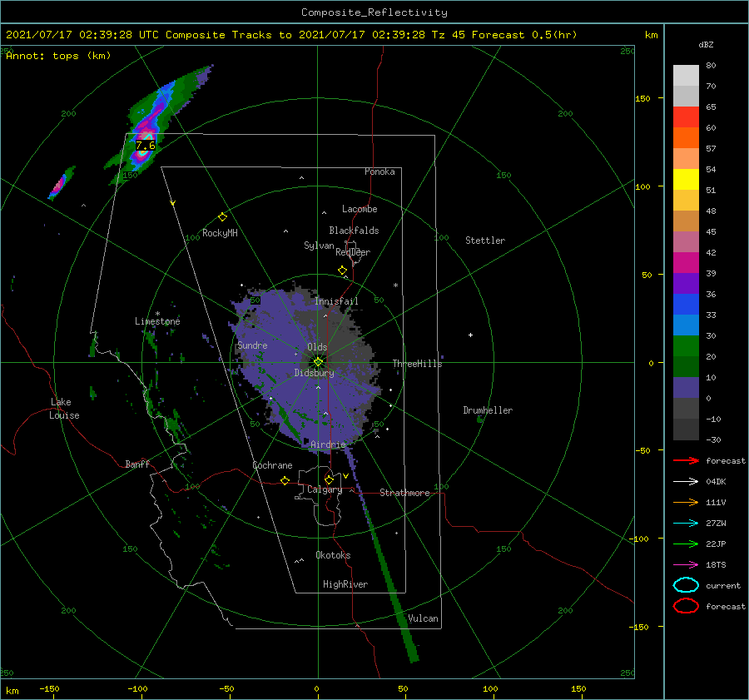Click the small magenta storm cell west of the main storm

pyautogui.click(x=60, y=184)
